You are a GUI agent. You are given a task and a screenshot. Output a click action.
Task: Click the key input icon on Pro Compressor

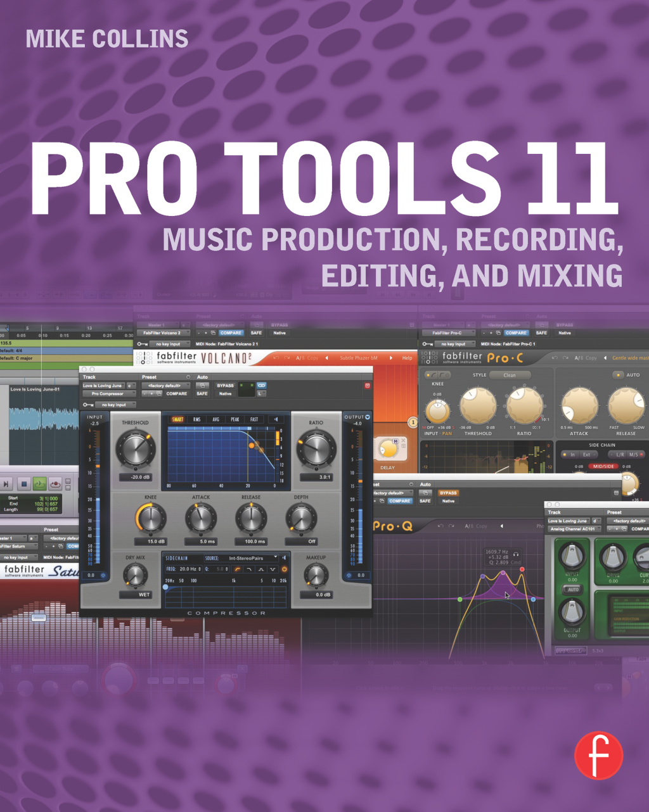[87, 405]
